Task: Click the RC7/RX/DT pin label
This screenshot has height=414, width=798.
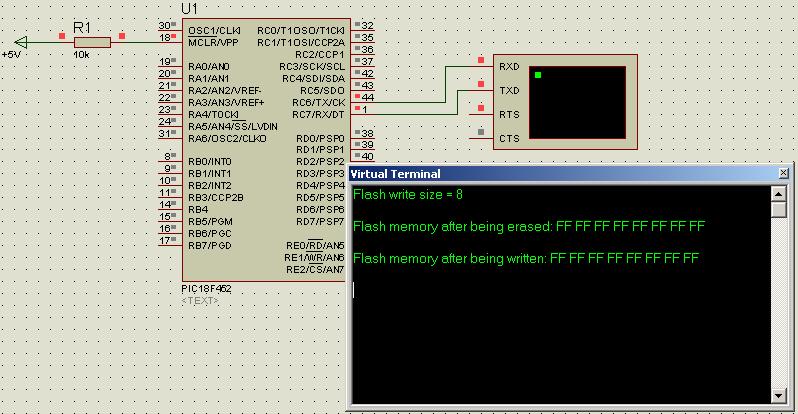Action: (317, 114)
